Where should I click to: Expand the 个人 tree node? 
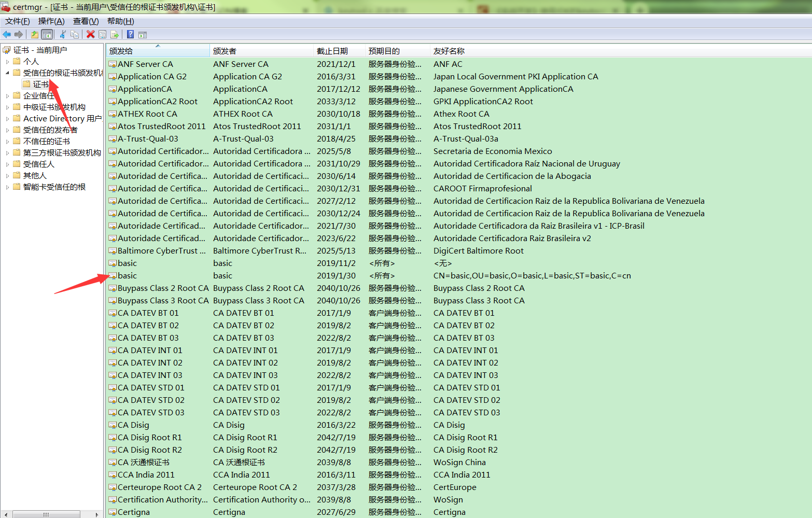pos(7,62)
